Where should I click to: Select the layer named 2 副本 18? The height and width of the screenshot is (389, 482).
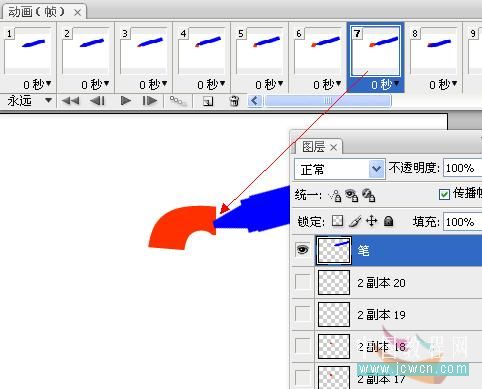pyautogui.click(x=381, y=347)
